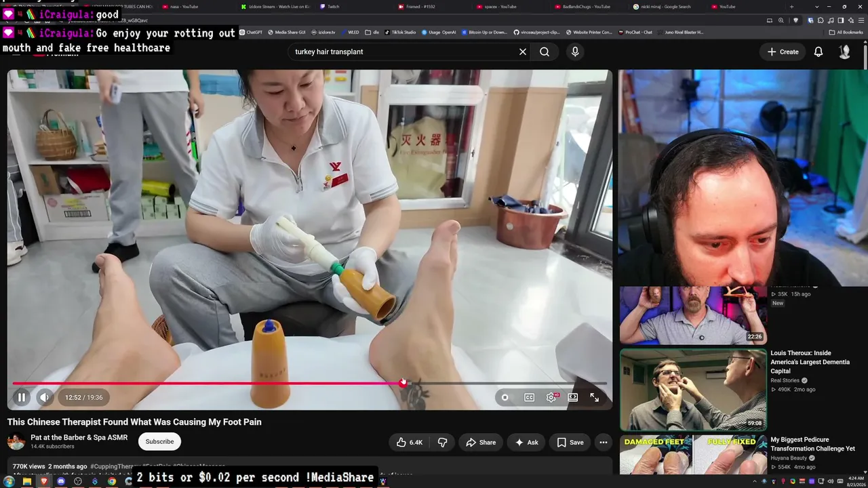Open the dle bookmarks folder
This screenshot has height=488, width=868.
click(372, 32)
